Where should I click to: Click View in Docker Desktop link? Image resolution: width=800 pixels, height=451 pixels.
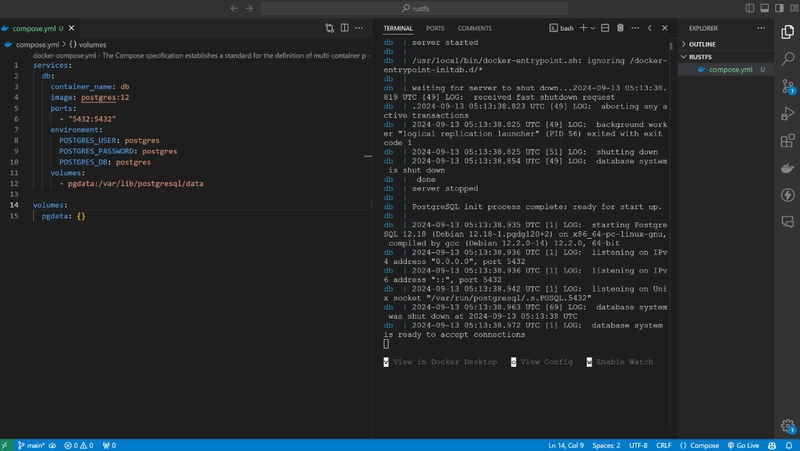pos(440,362)
